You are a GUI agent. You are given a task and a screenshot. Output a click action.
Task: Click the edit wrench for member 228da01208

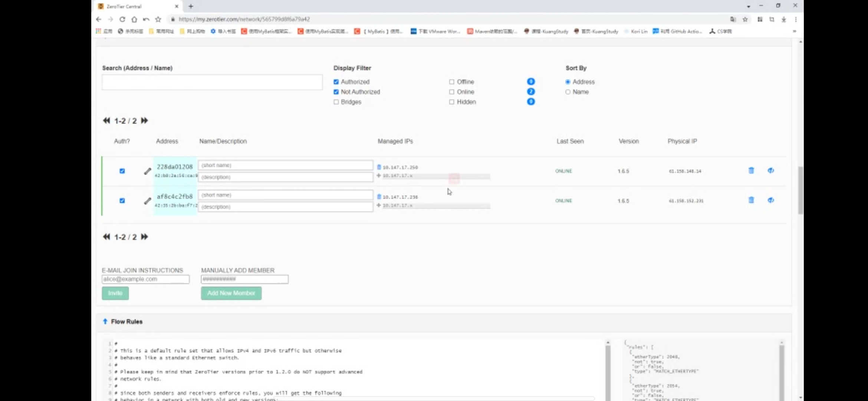(x=148, y=171)
